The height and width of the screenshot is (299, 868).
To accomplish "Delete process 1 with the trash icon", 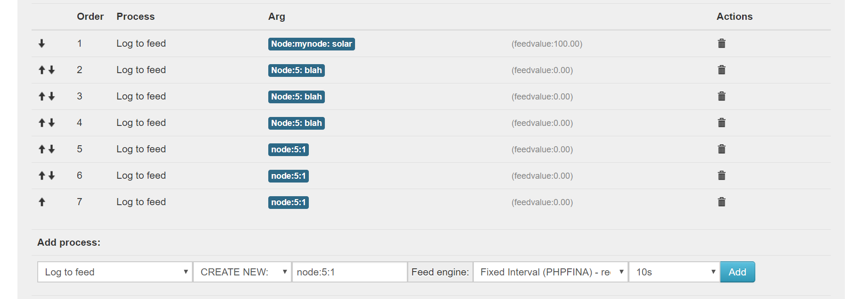I will (721, 43).
